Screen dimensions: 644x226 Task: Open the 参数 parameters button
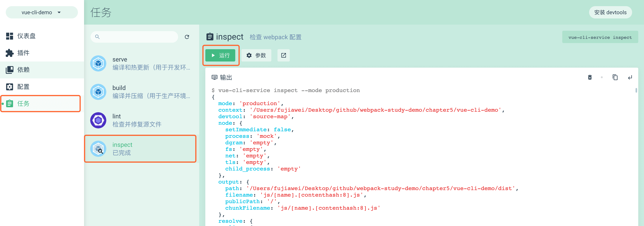tap(256, 55)
